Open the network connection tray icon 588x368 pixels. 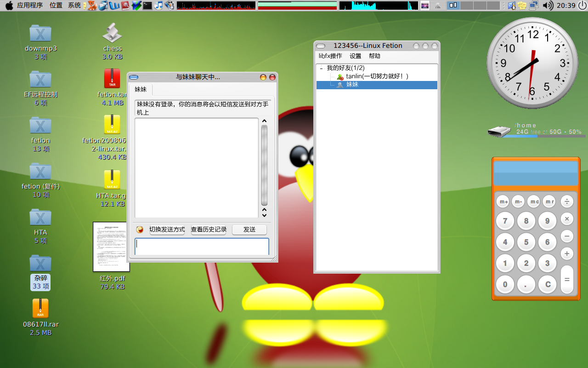533,6
